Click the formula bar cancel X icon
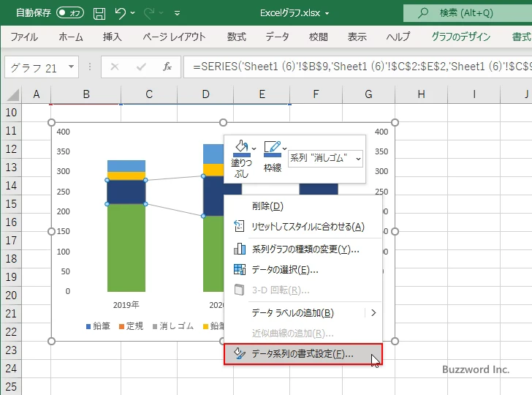Viewport: 532px width, 395px height. click(115, 67)
